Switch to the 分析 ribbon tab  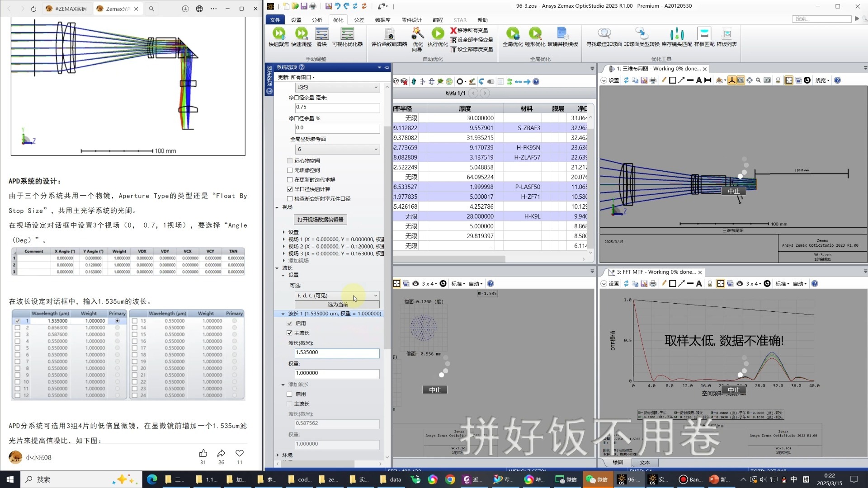pyautogui.click(x=317, y=20)
